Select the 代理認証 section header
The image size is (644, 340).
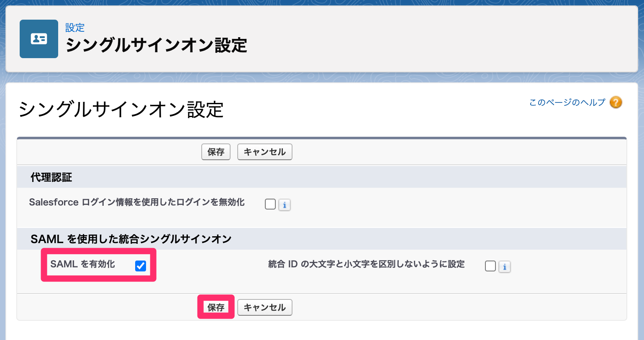[x=51, y=177]
